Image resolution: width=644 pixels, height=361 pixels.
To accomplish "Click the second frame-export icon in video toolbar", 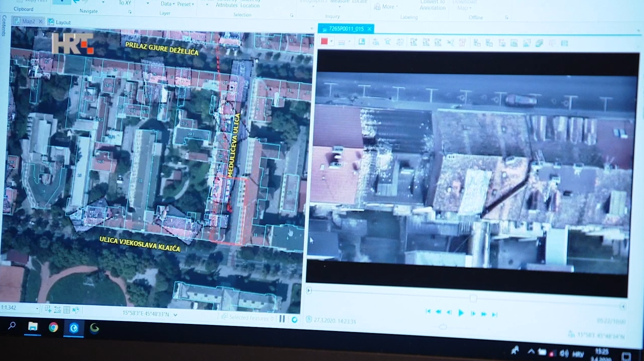I will (426, 43).
